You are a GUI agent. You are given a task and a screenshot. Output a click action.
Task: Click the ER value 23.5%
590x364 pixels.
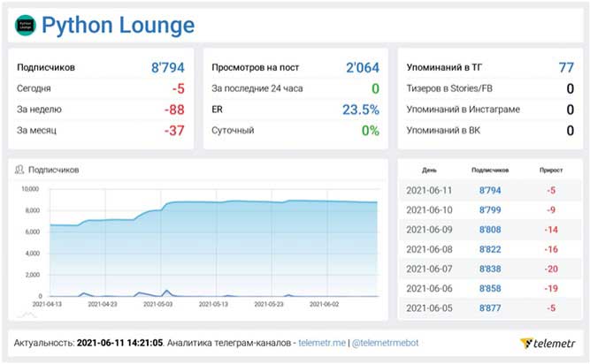coord(360,110)
